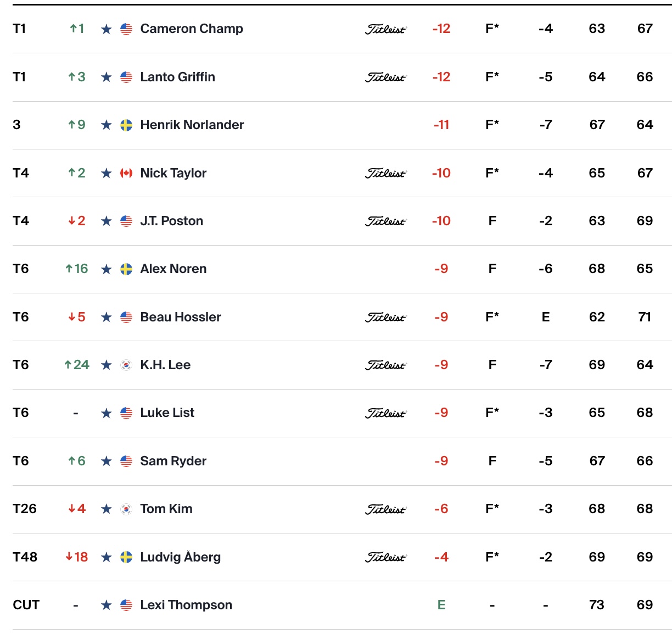
Task: Expand Ludvig Åberg's row at T48 position
Action: coord(25,557)
